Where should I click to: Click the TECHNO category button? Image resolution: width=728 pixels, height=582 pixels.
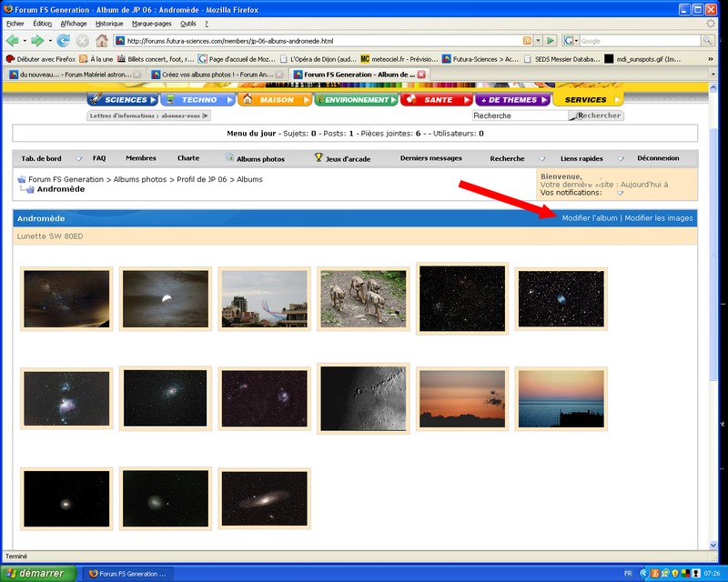coord(198,99)
